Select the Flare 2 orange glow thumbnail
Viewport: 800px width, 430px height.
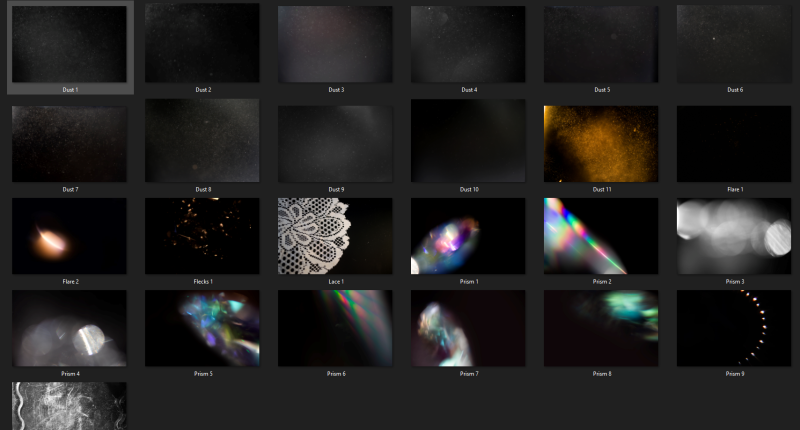coord(69,236)
